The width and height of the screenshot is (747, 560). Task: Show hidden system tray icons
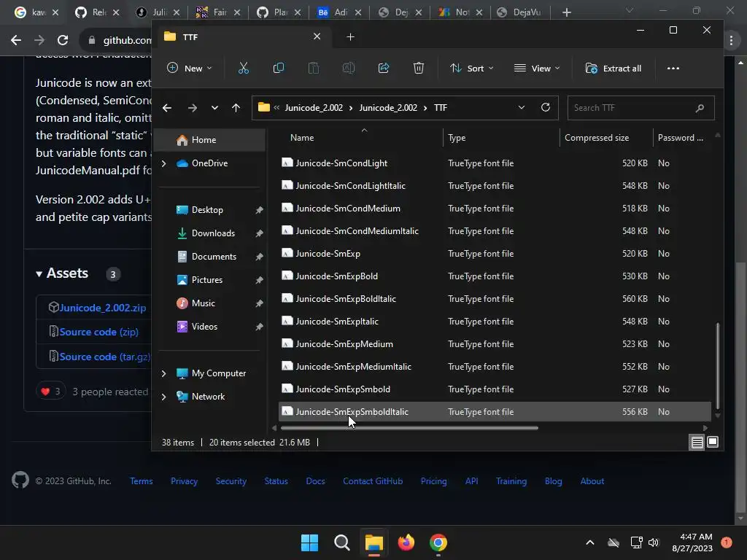589,542
